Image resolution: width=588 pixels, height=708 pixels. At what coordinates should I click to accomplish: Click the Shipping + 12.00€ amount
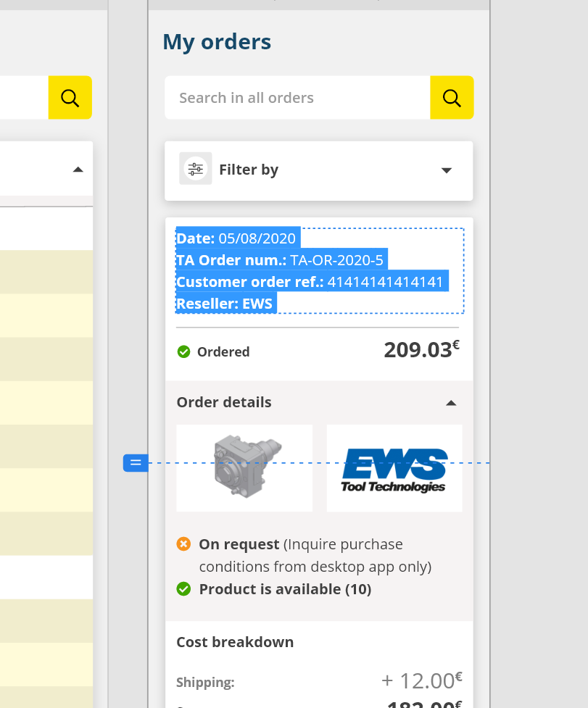tap(421, 680)
